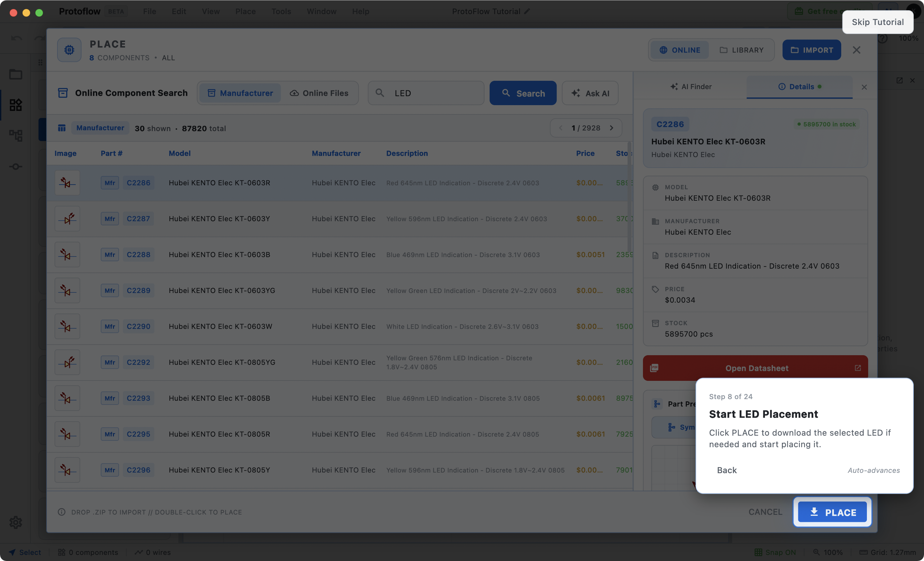
Task: Open the Help menu
Action: click(x=360, y=11)
